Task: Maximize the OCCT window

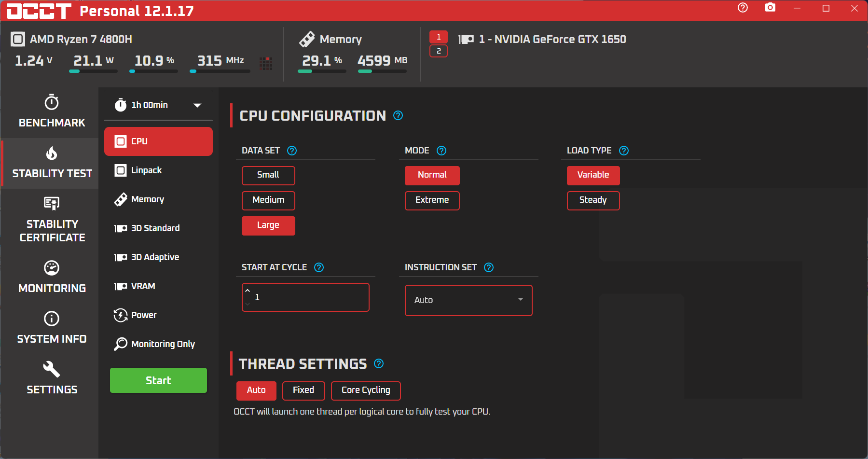Action: pos(826,8)
